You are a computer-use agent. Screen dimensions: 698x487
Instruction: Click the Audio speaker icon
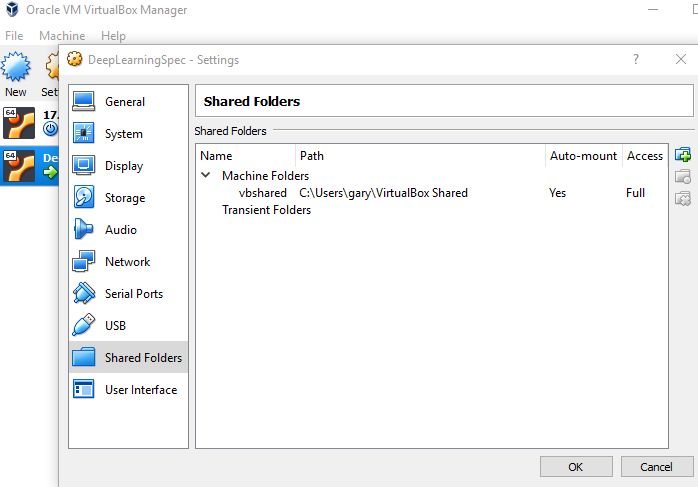[83, 229]
